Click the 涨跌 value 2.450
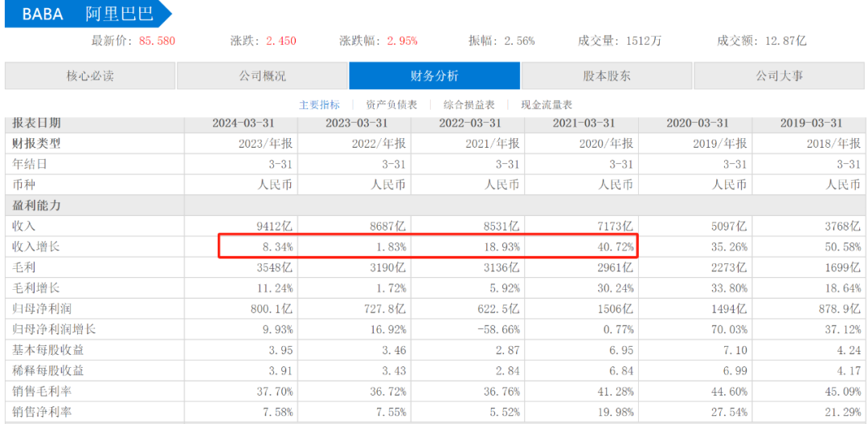Viewport: 868px width, 424px height. pyautogui.click(x=281, y=41)
